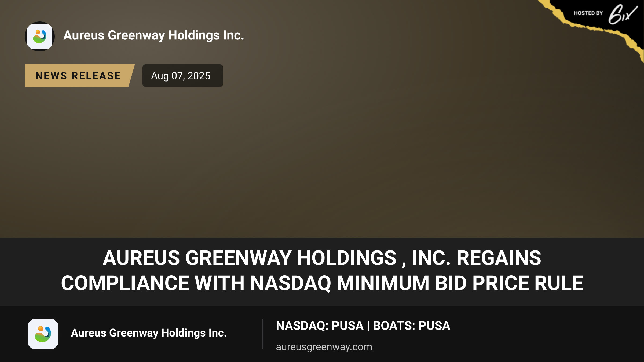
Task: Open the aureusgreenway.com website link
Action: (x=324, y=347)
